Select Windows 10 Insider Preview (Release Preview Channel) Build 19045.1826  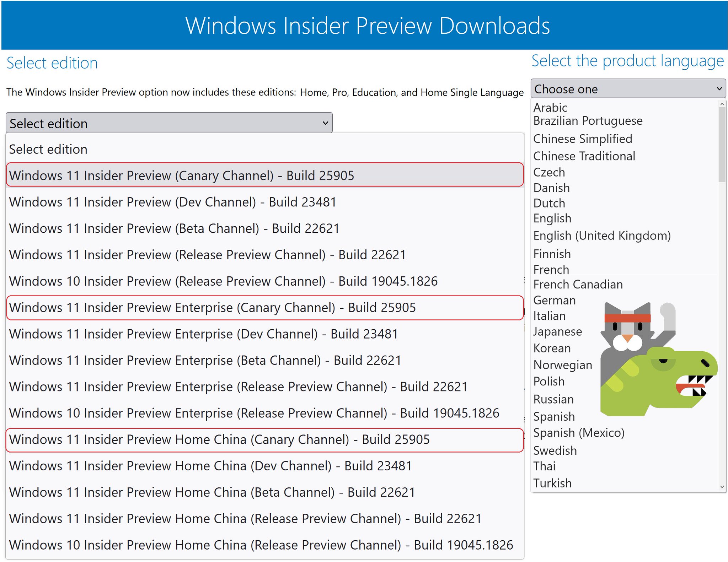coord(265,281)
